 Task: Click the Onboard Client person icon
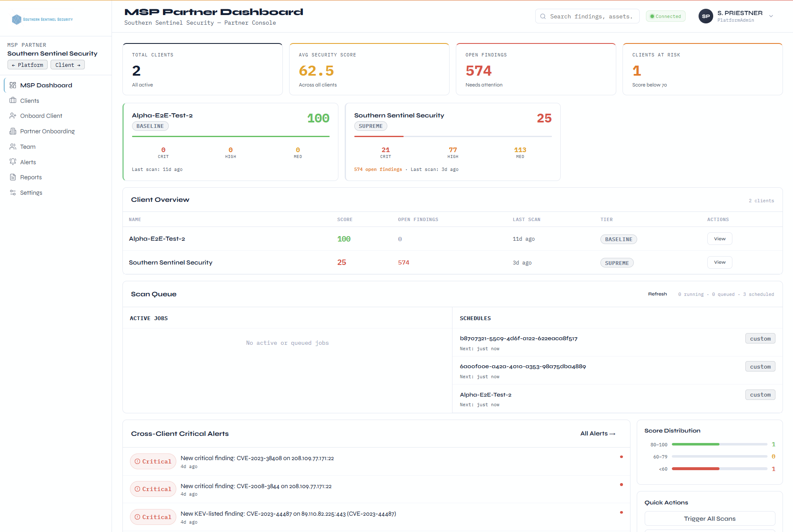[13, 116]
